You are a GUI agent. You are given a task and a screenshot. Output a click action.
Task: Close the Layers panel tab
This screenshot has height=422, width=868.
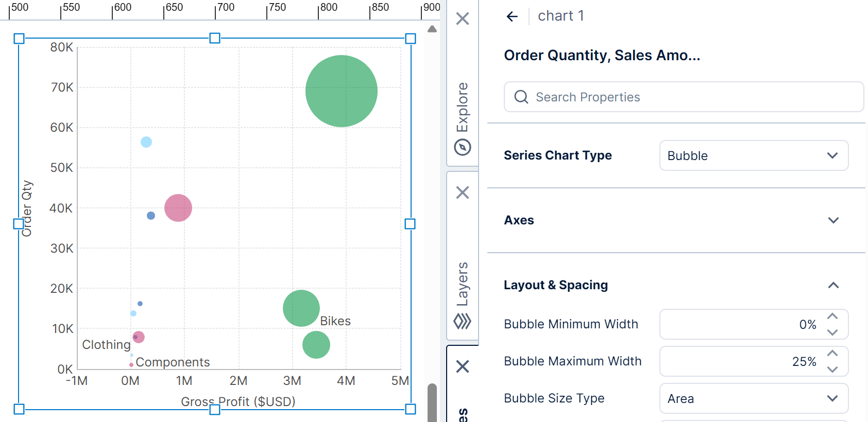click(x=463, y=192)
